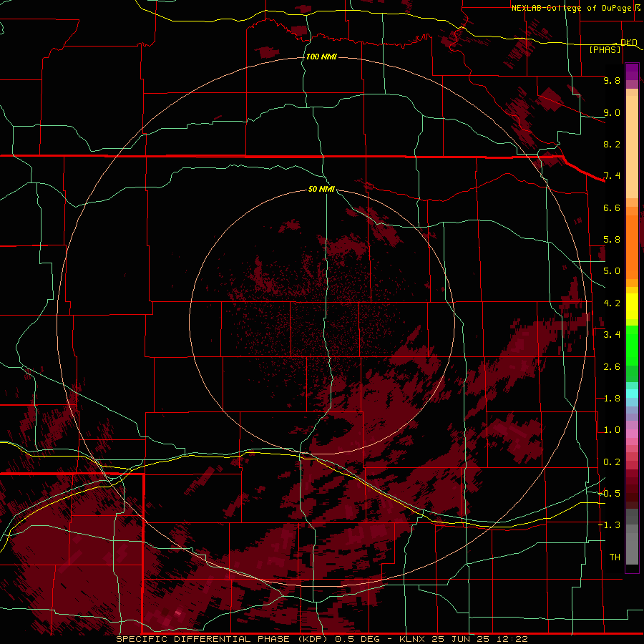
Task: Click the TH threshold label on the scale
Action: (615, 557)
